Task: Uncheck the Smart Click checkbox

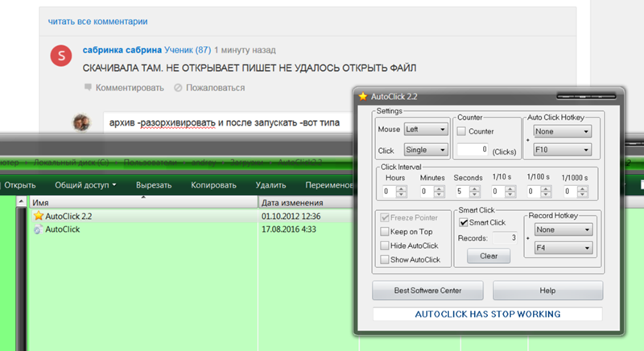Action: 464,222
